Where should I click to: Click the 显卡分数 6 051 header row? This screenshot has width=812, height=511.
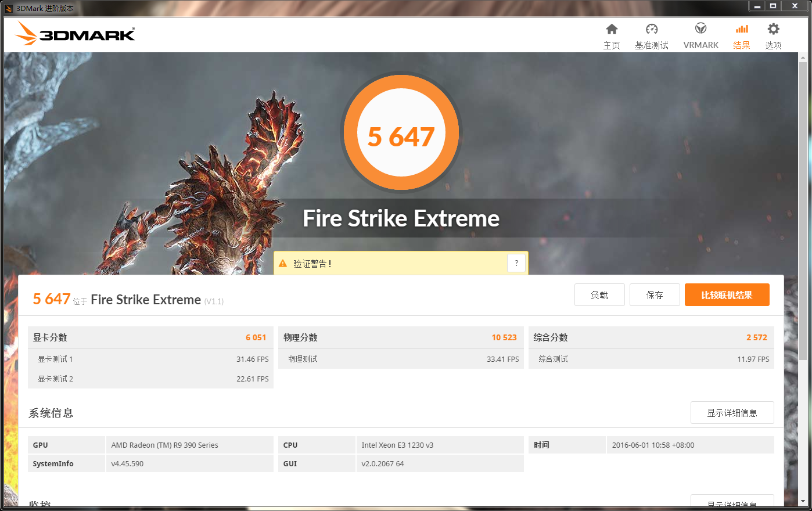coord(150,337)
